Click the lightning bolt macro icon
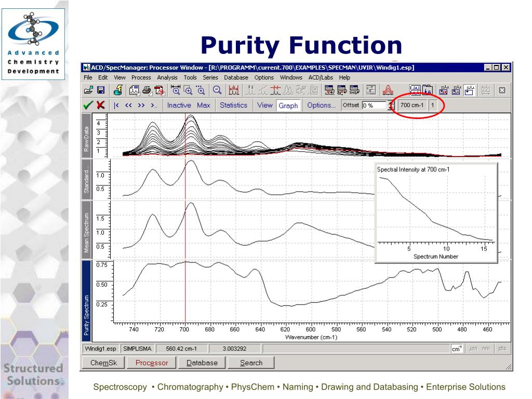Image resolution: width=532 pixels, height=399 pixels. [x=118, y=90]
